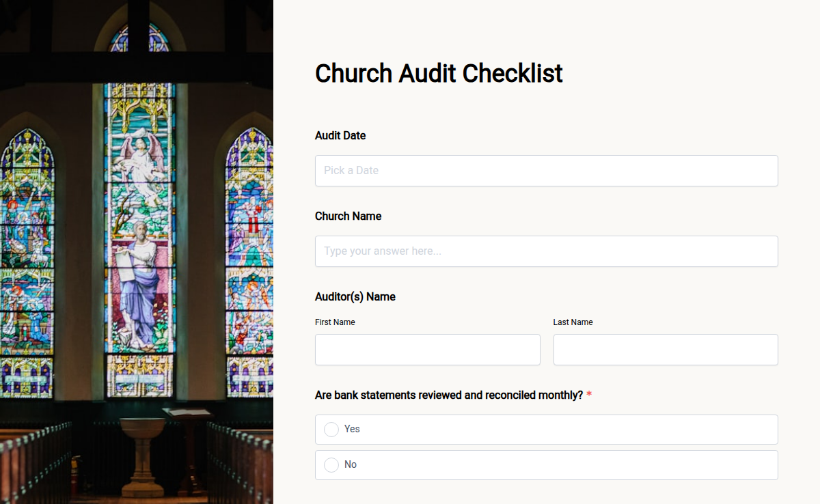Image resolution: width=820 pixels, height=504 pixels.
Task: Click the red required asterisk
Action: point(588,395)
